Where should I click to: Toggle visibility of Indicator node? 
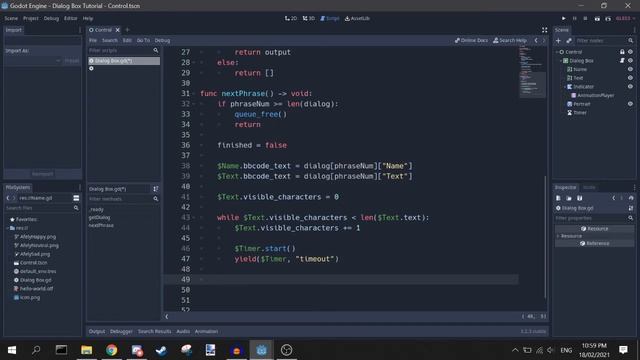point(630,87)
